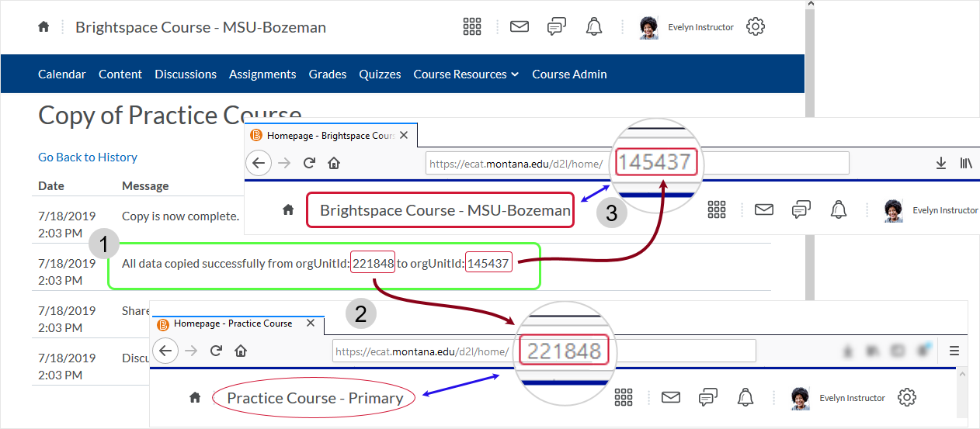Screen dimensions: 980x429
Task: Click the home icon beside the main page title
Action: click(x=43, y=27)
